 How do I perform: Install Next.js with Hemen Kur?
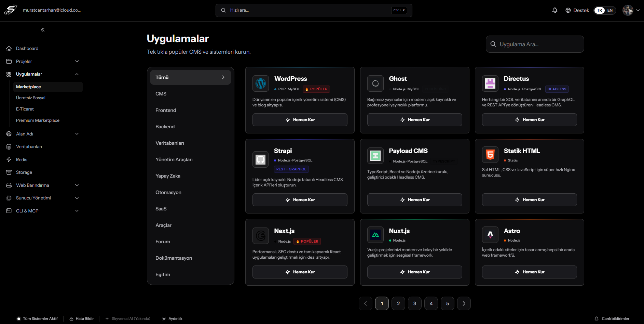[300, 272]
